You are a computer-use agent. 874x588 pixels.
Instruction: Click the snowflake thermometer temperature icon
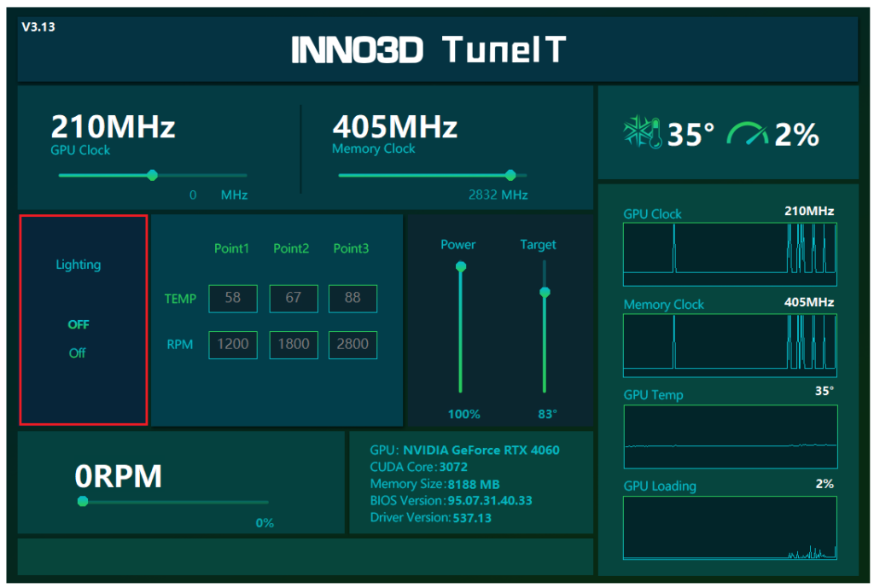coord(643,132)
